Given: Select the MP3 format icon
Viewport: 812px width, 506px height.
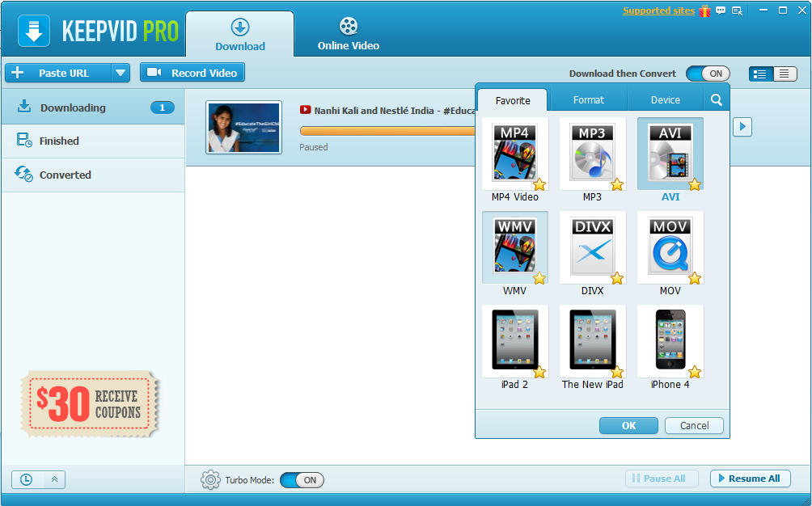Looking at the screenshot, I should tap(593, 154).
